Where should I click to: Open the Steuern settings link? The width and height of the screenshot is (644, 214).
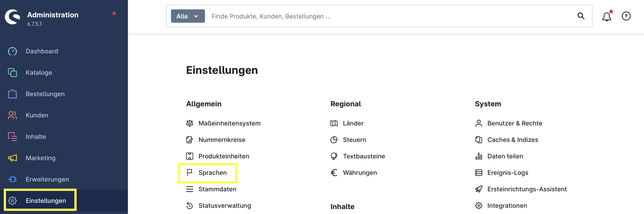(x=354, y=140)
